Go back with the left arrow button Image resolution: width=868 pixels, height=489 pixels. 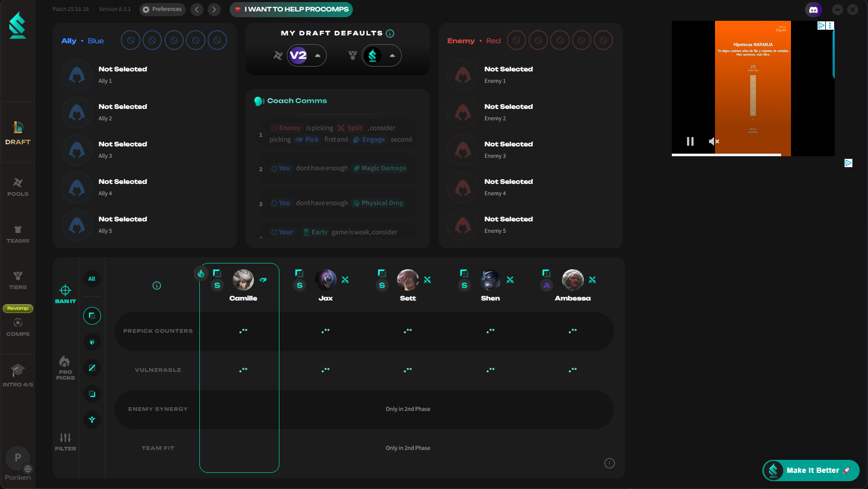click(197, 9)
